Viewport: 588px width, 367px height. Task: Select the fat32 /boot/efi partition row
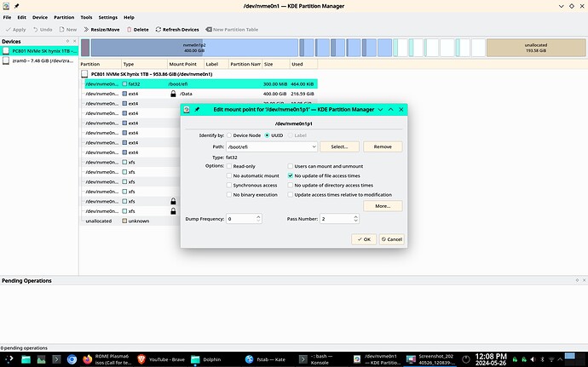(201, 84)
